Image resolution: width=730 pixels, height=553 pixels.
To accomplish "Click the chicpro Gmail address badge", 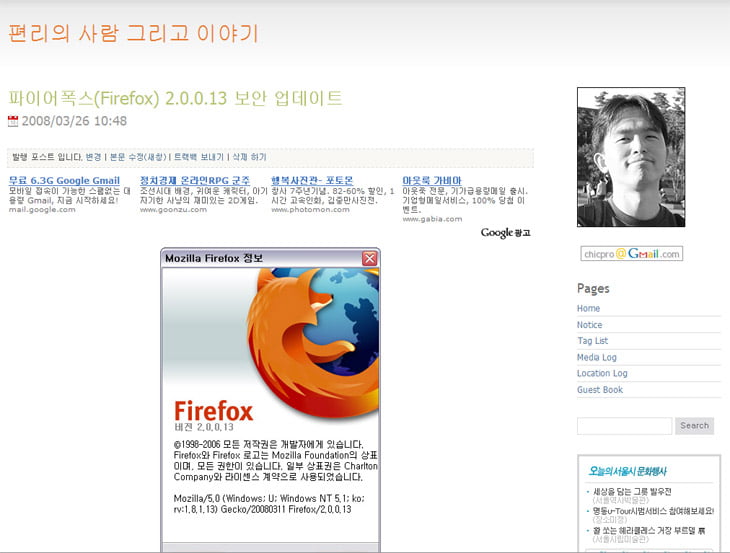I will [631, 254].
